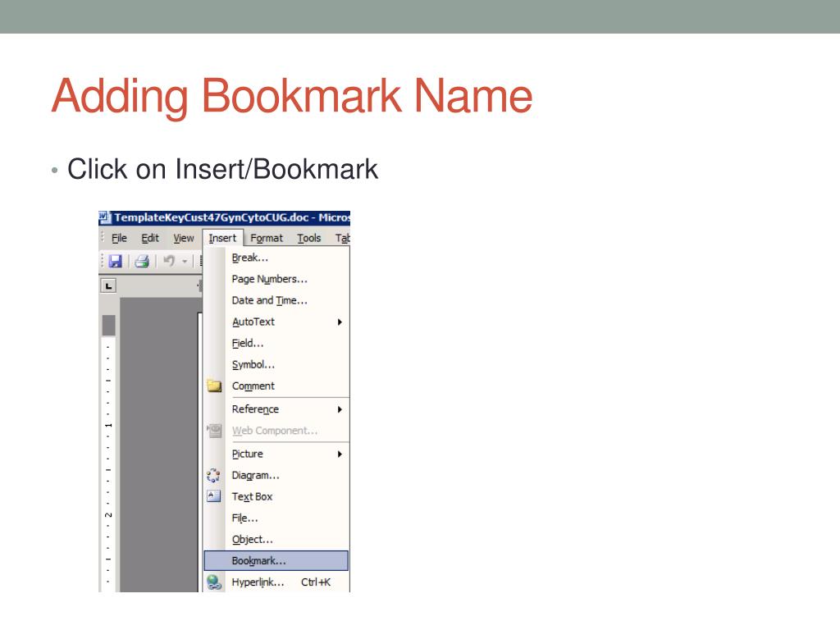The image size is (840, 630).
Task: Click the Insert menu header
Action: [x=222, y=238]
